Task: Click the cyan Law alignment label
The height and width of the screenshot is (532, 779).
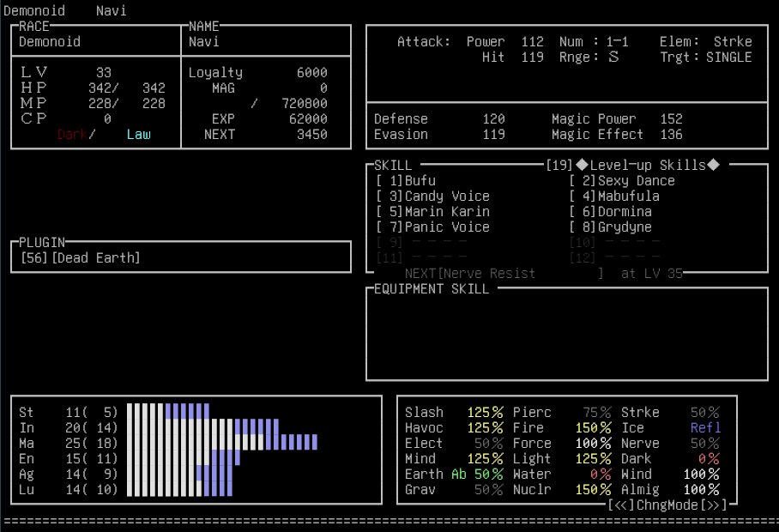Action: pos(139,134)
